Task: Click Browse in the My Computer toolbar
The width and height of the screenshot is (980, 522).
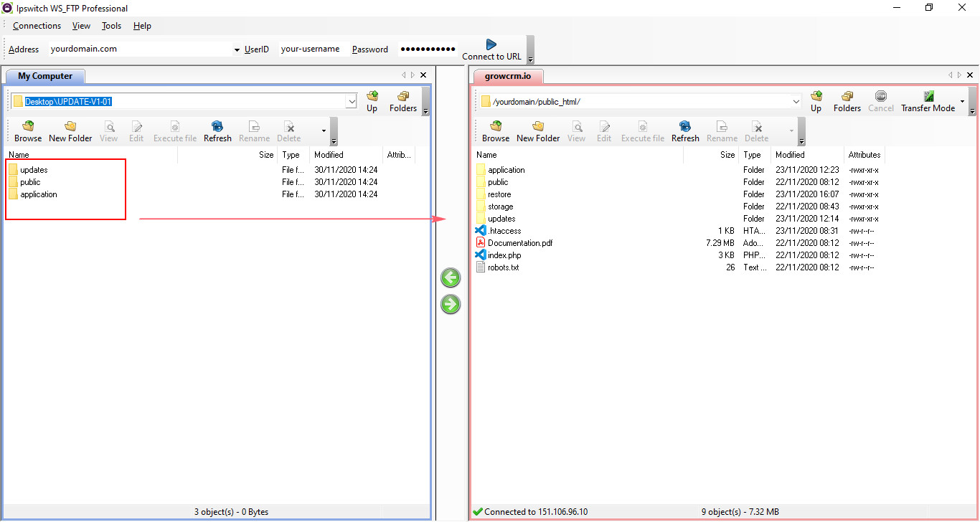Action: coord(28,131)
